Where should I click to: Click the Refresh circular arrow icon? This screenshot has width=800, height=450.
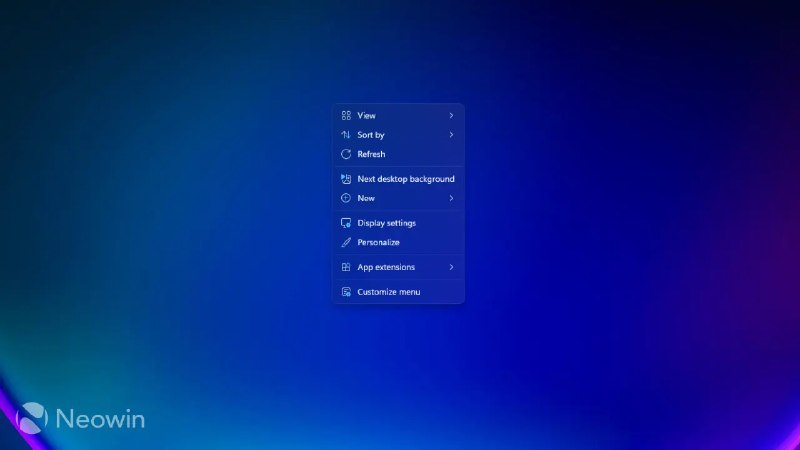[x=346, y=154]
